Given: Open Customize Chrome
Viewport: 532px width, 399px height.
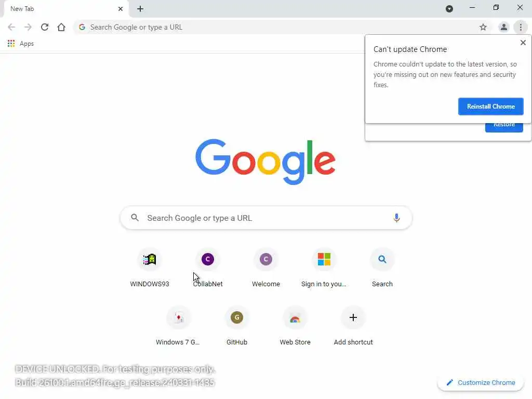Looking at the screenshot, I should [481, 383].
